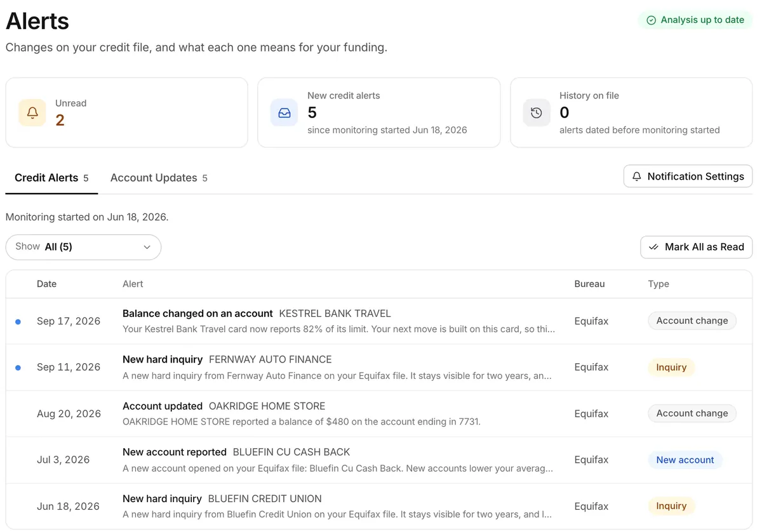Open the Show All (5) filter dropdown
762x532 pixels.
[83, 247]
